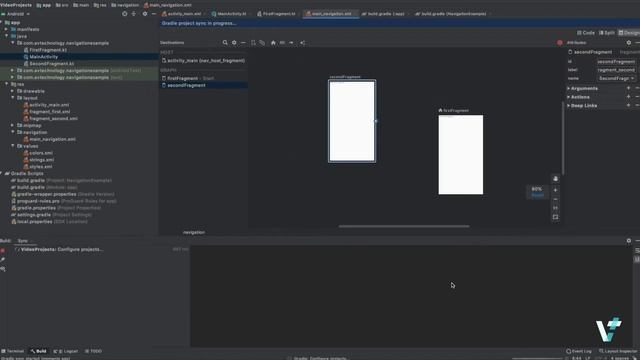Toggle pan mode hand icon

556,179
